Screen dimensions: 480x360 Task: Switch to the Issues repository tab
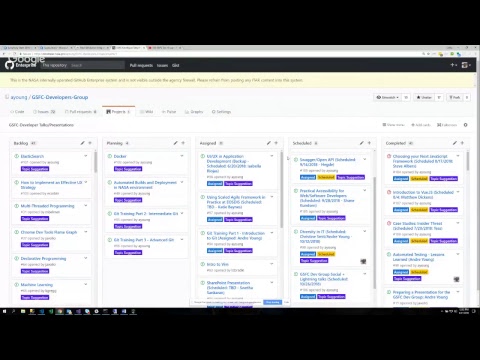click(44, 112)
